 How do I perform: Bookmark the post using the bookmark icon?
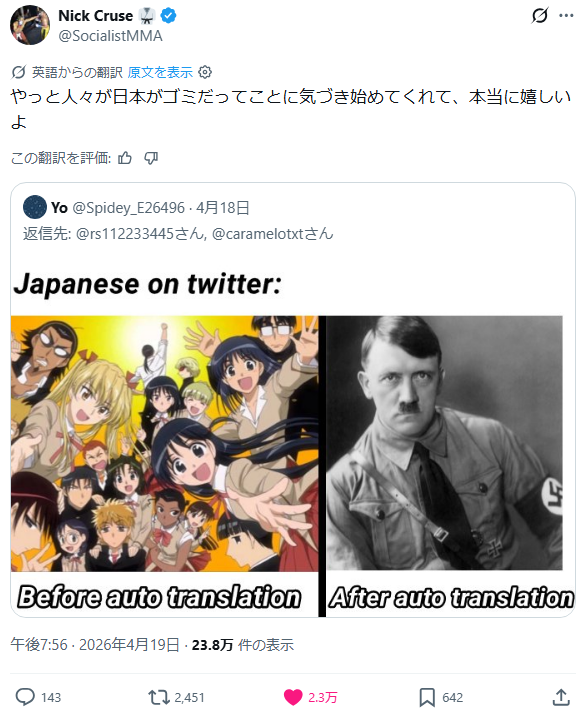tap(427, 697)
